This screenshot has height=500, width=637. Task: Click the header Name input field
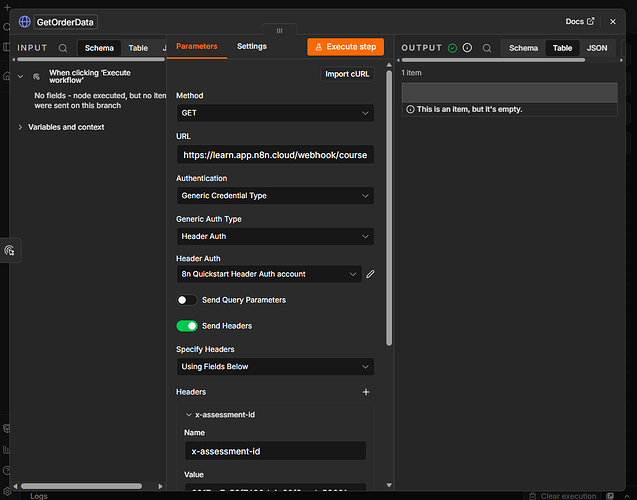[275, 451]
